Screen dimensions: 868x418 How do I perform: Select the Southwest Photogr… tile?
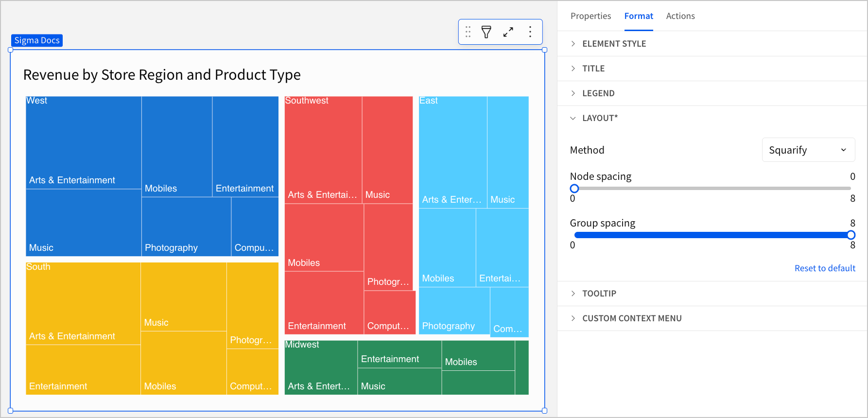click(388, 247)
